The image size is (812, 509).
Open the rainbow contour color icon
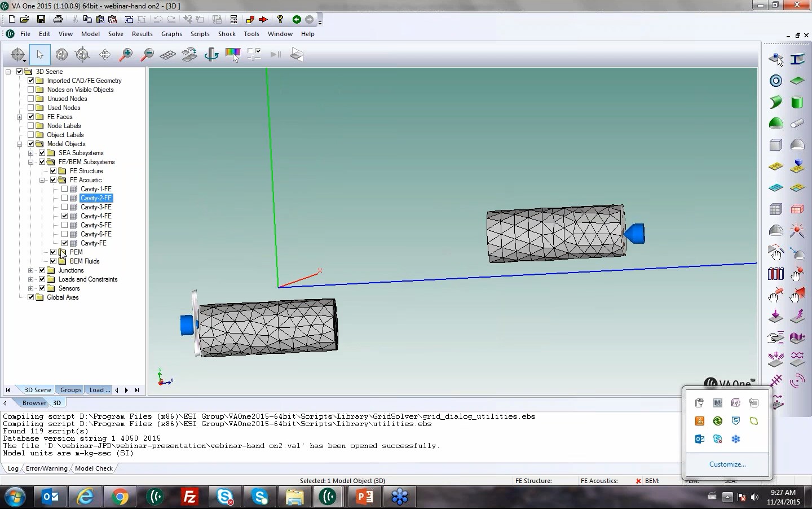tap(233, 55)
